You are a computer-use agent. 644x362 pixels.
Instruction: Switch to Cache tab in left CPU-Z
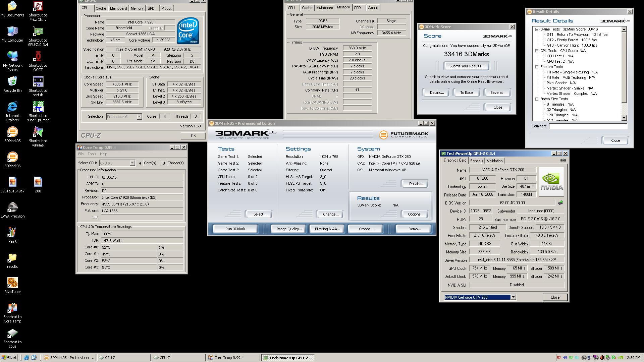101,8
